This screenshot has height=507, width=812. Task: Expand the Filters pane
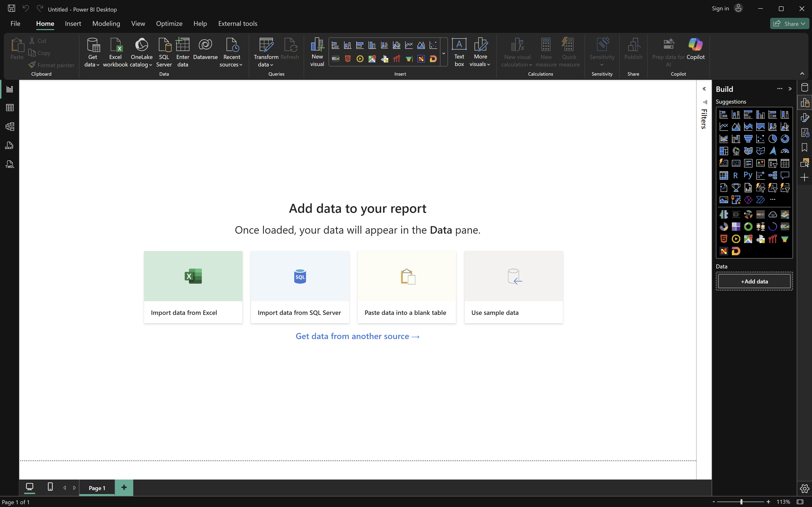(x=704, y=89)
